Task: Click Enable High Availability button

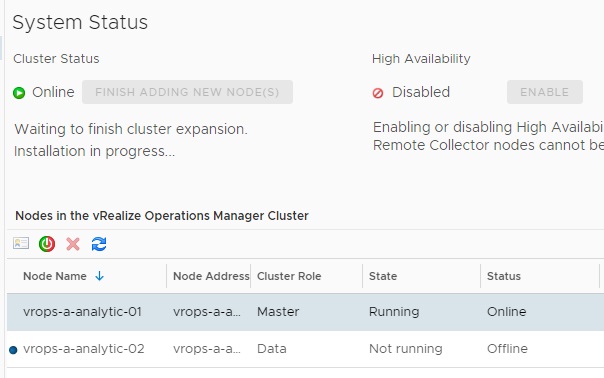Action: (x=545, y=92)
